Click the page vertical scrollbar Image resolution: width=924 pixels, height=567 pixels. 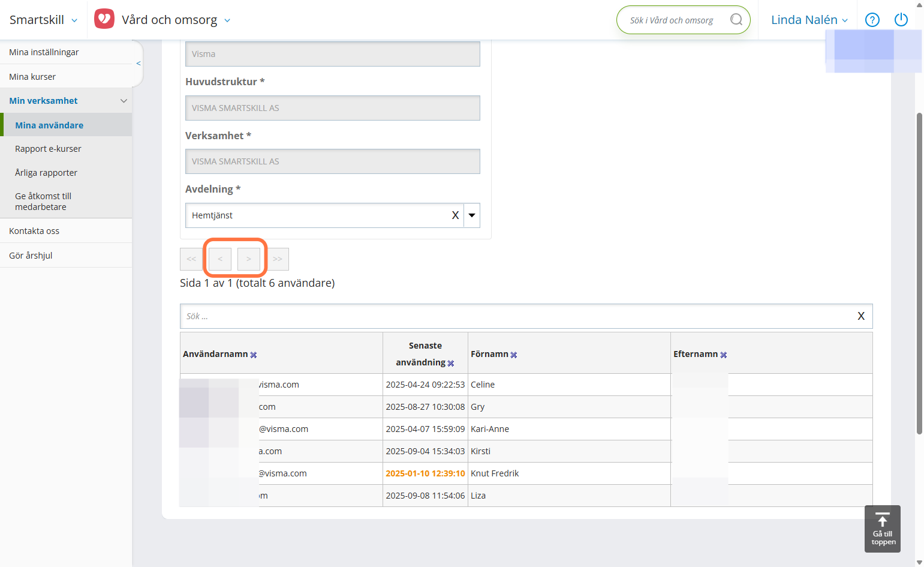click(x=919, y=273)
